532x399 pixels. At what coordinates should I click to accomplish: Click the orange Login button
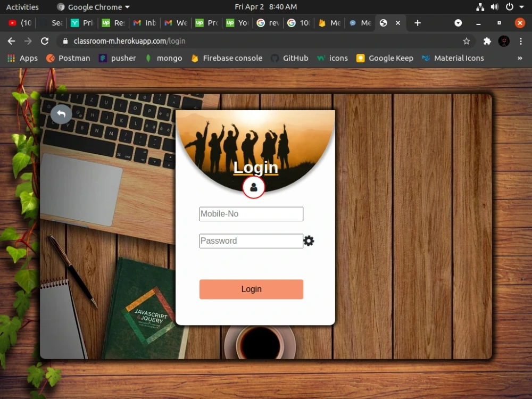coord(251,289)
